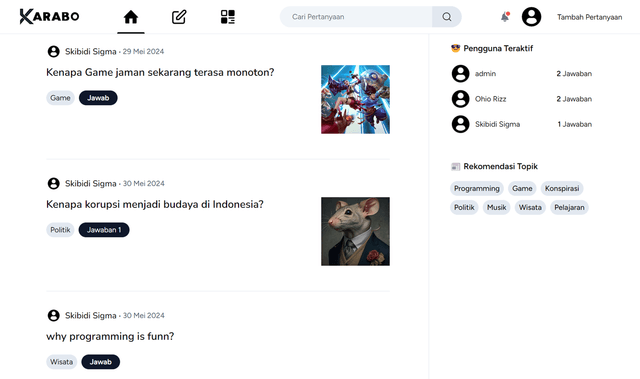Open the rat in suit thumbnail image
Screen dimensions: 640x379
coord(355,231)
